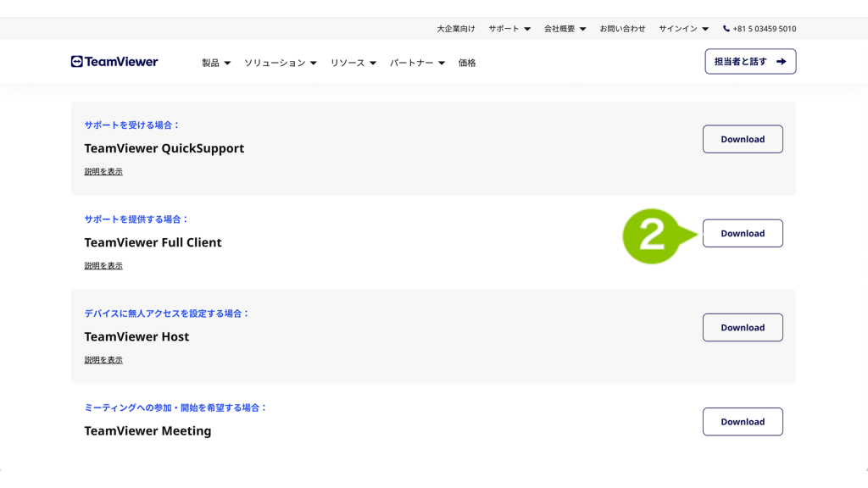
Task: Click the 'ミーティングへの参加・開始を希望する場合：' label
Action: tap(176, 408)
